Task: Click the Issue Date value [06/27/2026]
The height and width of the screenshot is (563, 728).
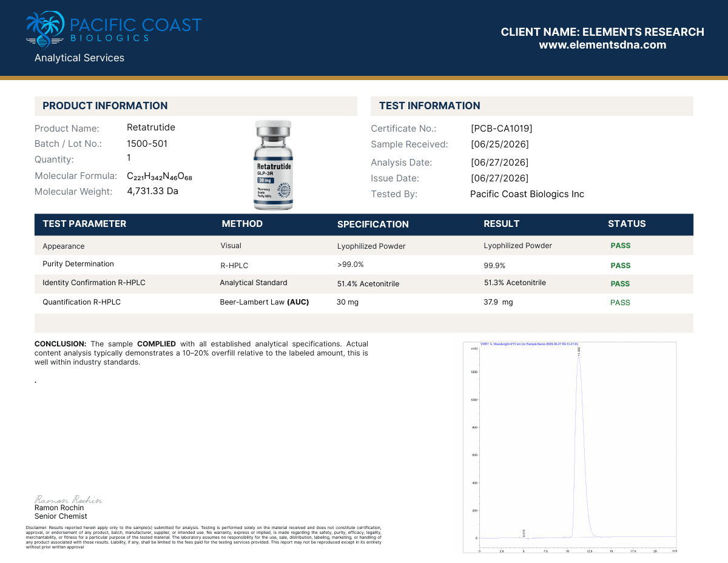Action: [x=500, y=178]
